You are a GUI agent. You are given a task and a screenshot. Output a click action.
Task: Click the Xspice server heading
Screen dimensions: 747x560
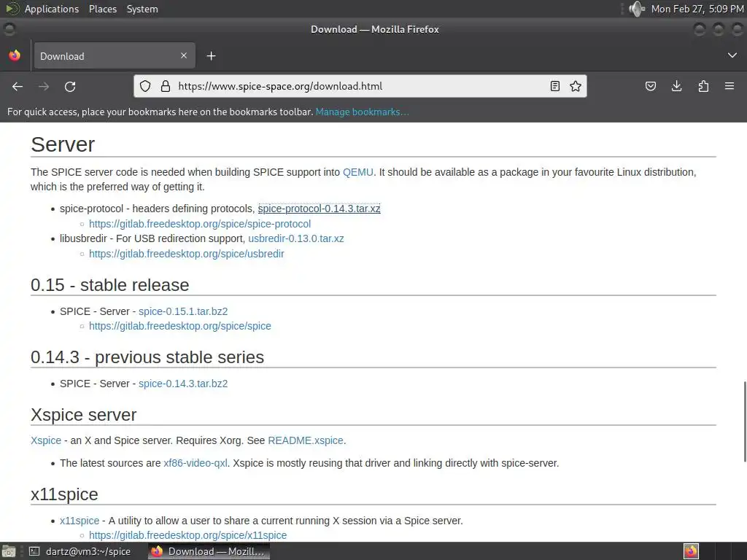pyautogui.click(x=83, y=415)
